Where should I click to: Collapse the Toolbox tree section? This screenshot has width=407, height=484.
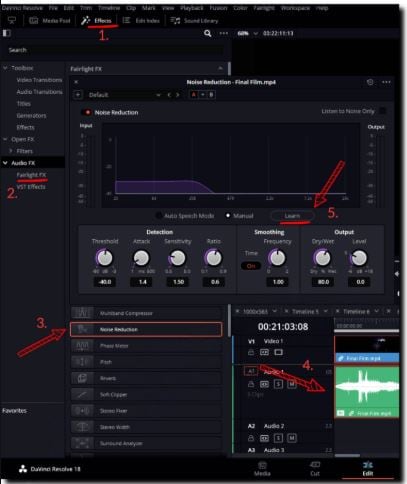(x=5, y=68)
